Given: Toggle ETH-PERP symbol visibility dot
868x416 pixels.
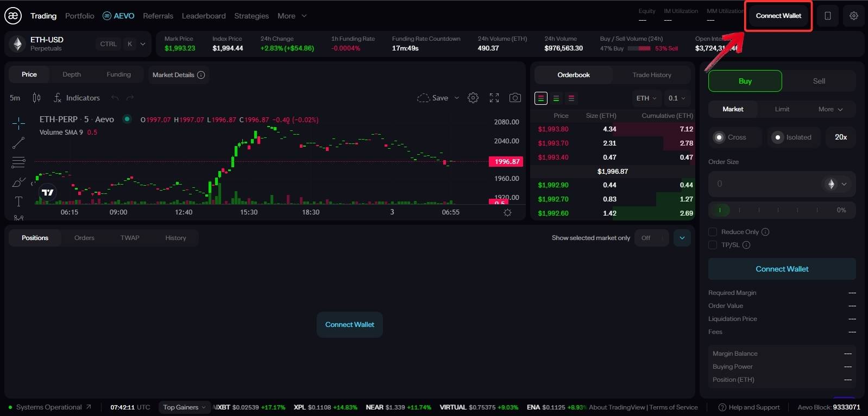Looking at the screenshot, I should (127, 119).
